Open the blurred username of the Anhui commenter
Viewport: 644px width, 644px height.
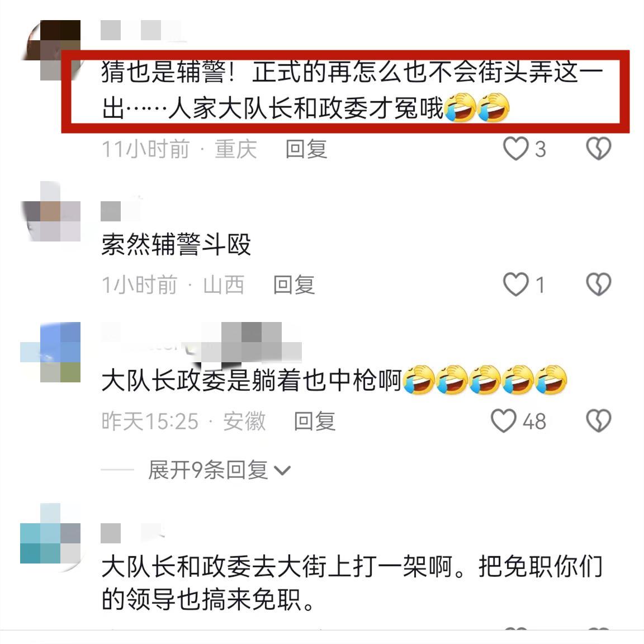(x=201, y=343)
